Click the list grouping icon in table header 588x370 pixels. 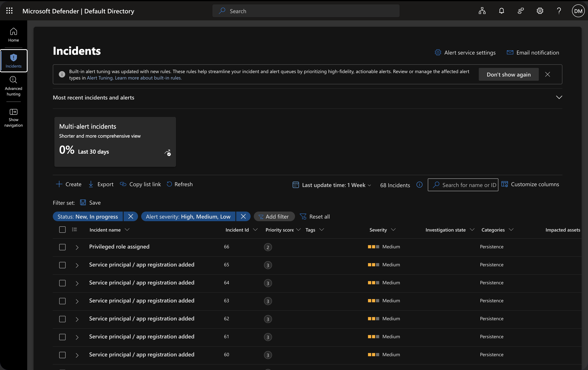[x=74, y=230]
